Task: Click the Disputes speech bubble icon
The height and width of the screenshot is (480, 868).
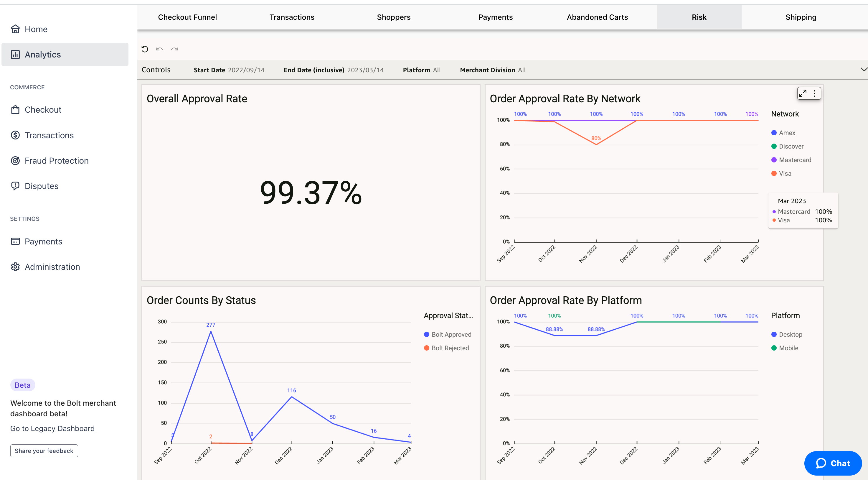Action: [15, 186]
